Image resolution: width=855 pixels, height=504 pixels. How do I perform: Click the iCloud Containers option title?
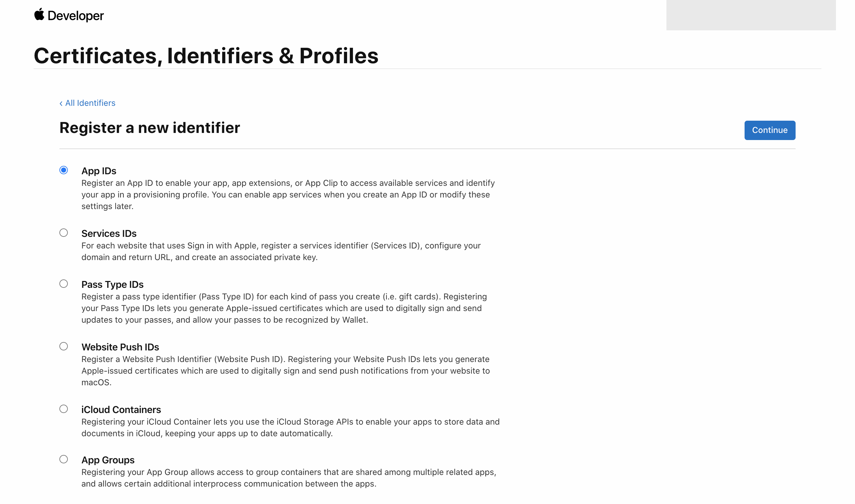tap(121, 409)
